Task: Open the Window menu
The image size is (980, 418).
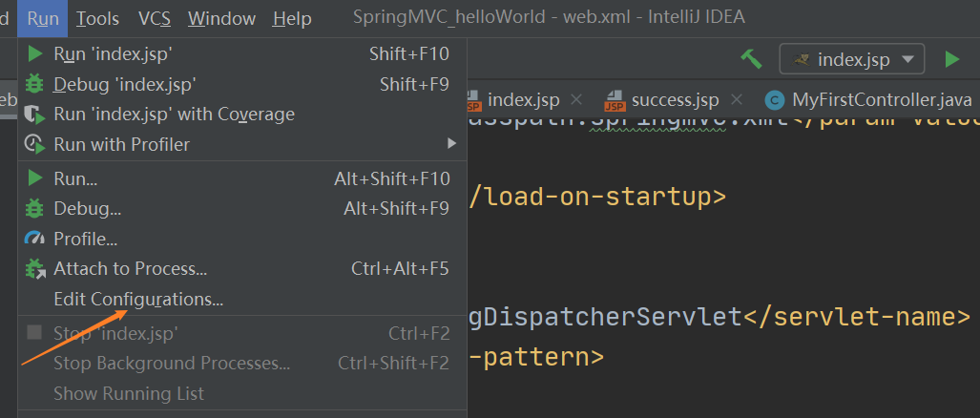Action: coord(222,18)
